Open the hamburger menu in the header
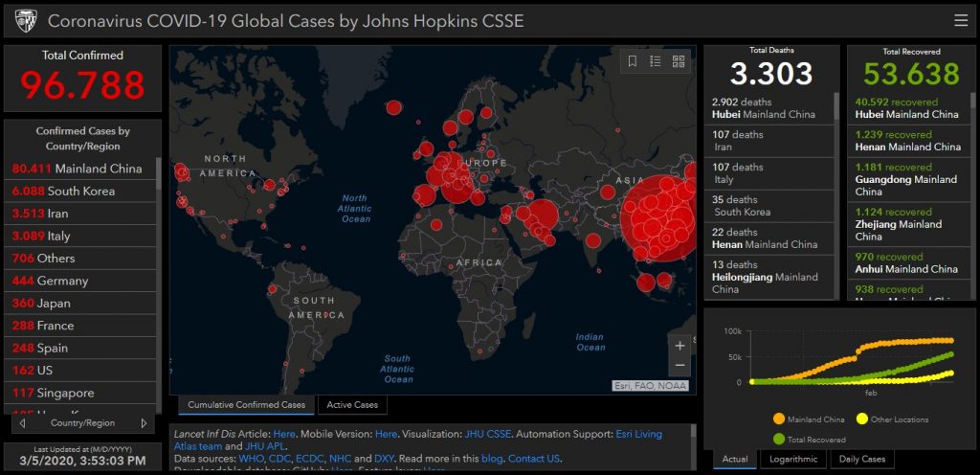The image size is (980, 475). (x=961, y=20)
